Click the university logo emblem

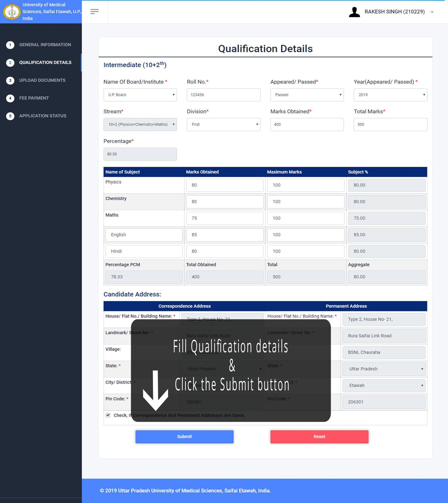click(12, 12)
